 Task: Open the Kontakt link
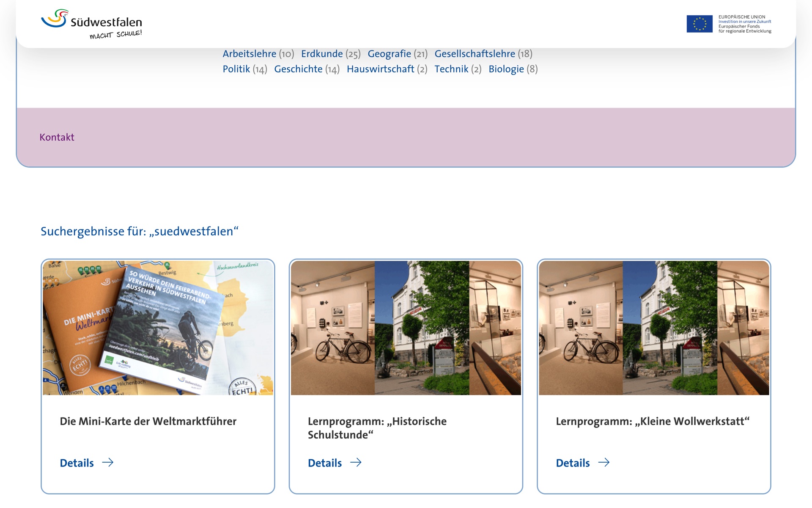pos(57,137)
